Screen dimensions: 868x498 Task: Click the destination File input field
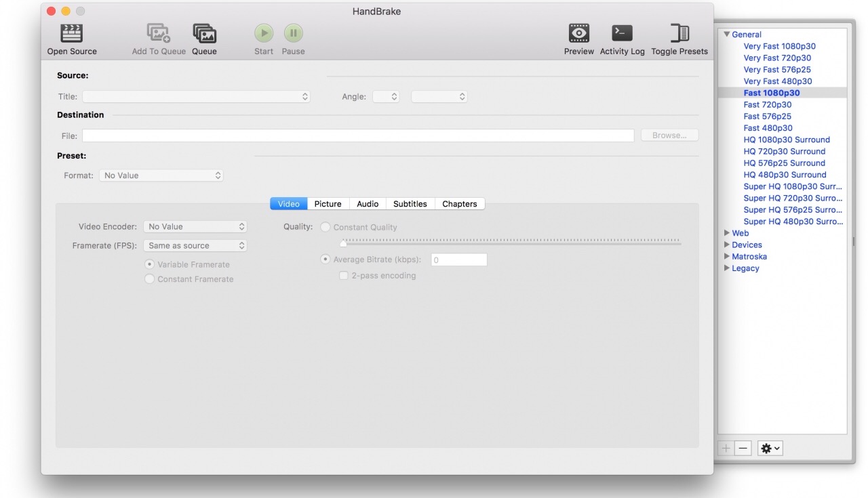[358, 136]
